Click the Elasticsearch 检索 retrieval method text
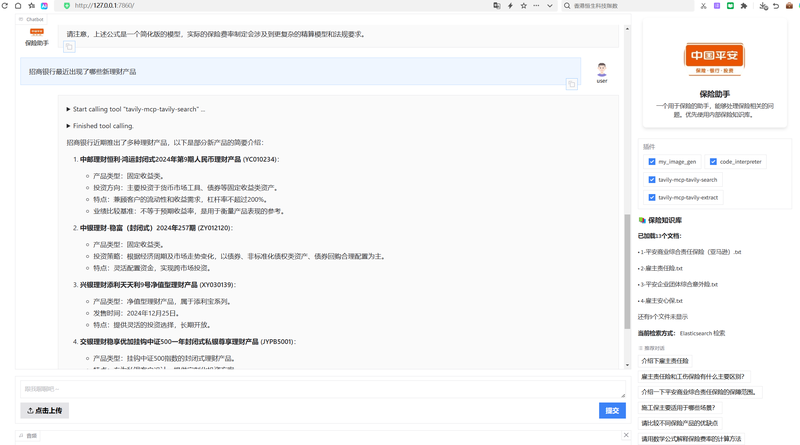This screenshot has width=800, height=445. (x=702, y=333)
